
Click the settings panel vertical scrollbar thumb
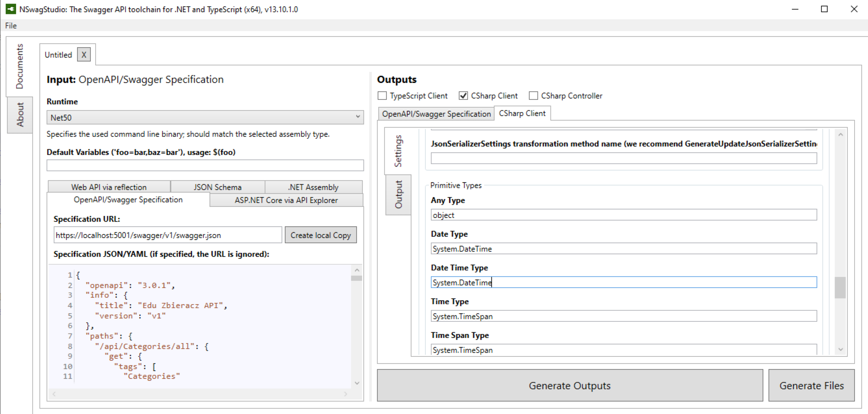840,287
